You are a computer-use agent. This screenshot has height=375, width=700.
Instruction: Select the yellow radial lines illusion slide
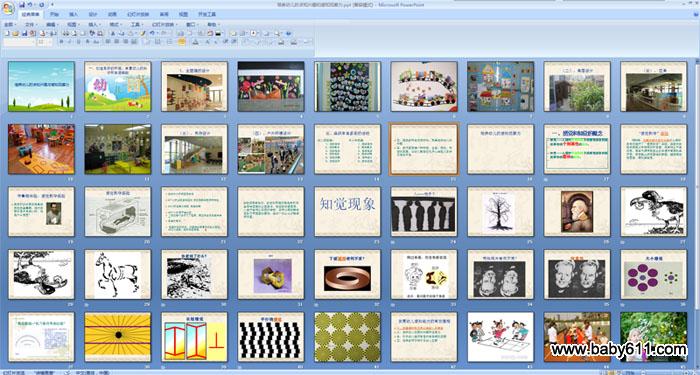[118, 337]
